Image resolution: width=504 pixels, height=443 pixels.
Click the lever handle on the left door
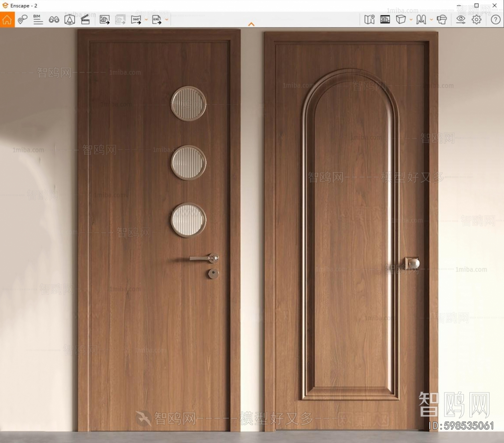(x=204, y=258)
